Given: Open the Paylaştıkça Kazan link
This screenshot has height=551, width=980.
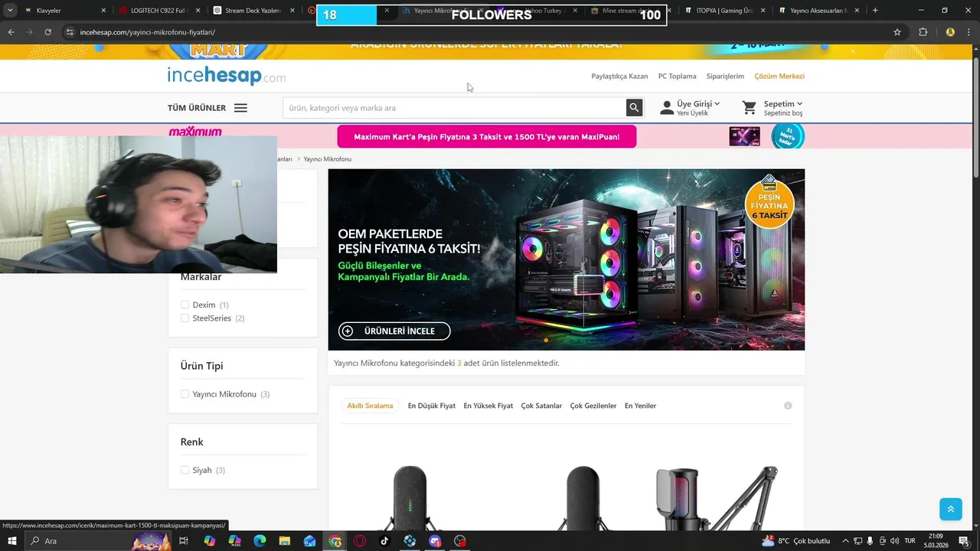Looking at the screenshot, I should (x=619, y=77).
